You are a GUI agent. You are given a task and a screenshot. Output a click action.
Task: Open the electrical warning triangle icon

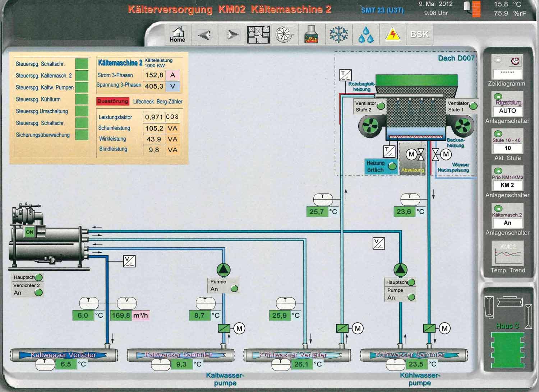(393, 35)
